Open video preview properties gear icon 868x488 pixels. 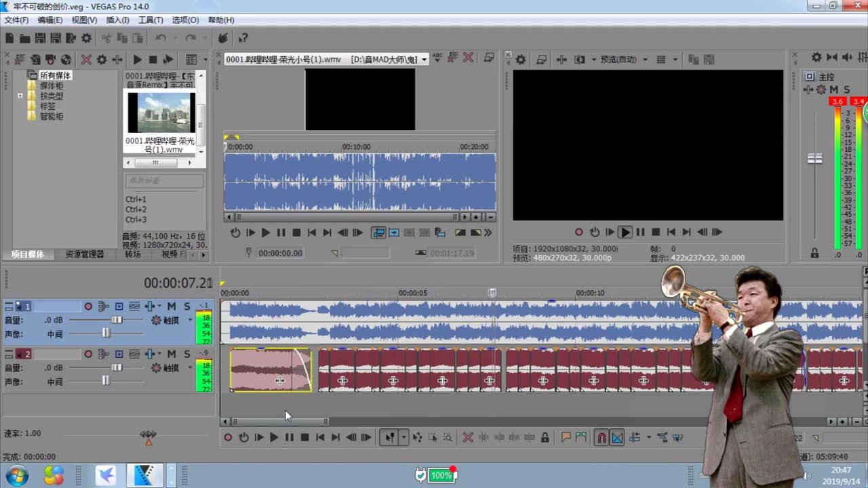(521, 60)
